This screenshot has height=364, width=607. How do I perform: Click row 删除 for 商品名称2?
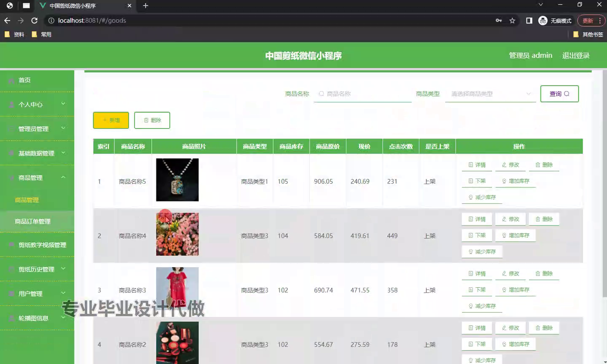[x=544, y=328]
